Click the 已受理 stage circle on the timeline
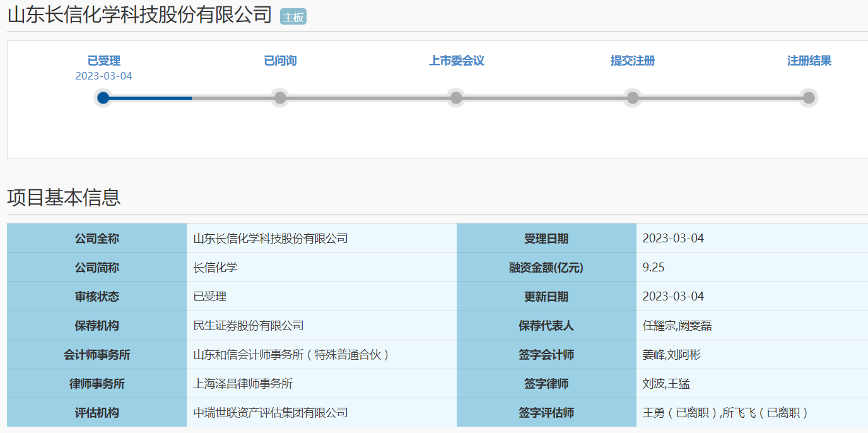The image size is (868, 433). tap(103, 98)
